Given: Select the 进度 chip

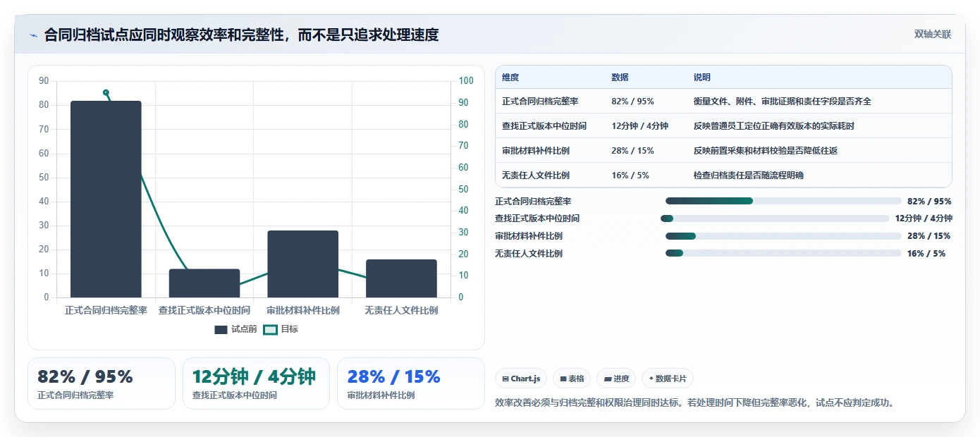Looking at the screenshot, I should [616, 378].
